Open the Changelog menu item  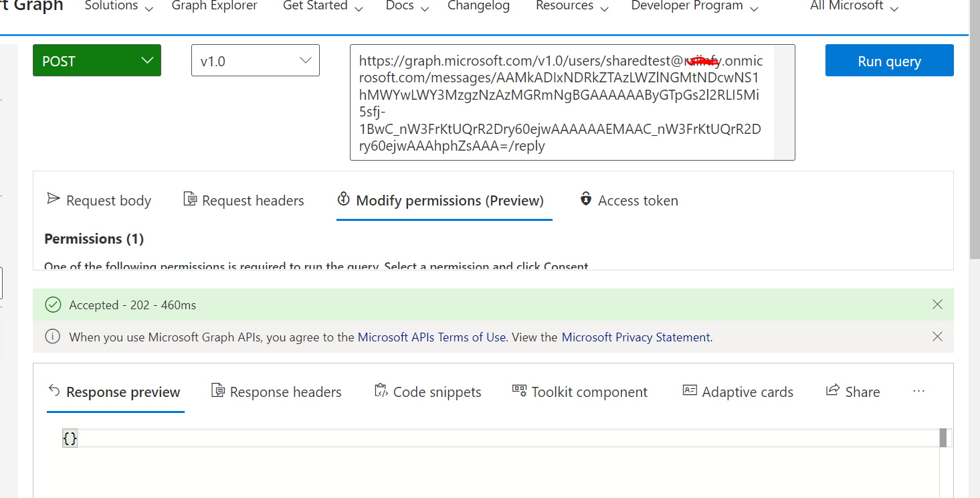coord(478,5)
